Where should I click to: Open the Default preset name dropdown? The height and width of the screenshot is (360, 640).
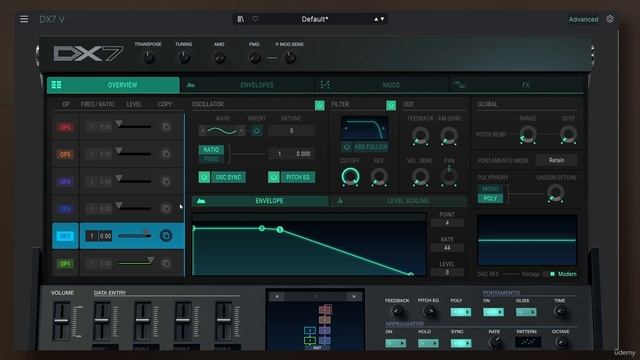tap(315, 19)
